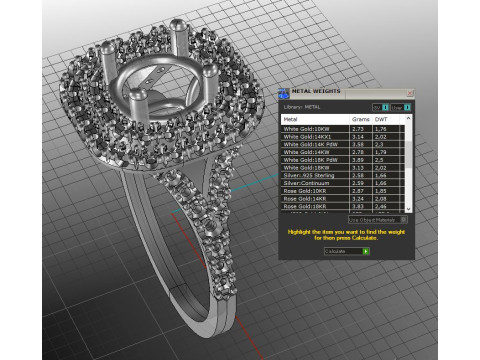Select the White Gold:14KX1 row

tap(343, 137)
